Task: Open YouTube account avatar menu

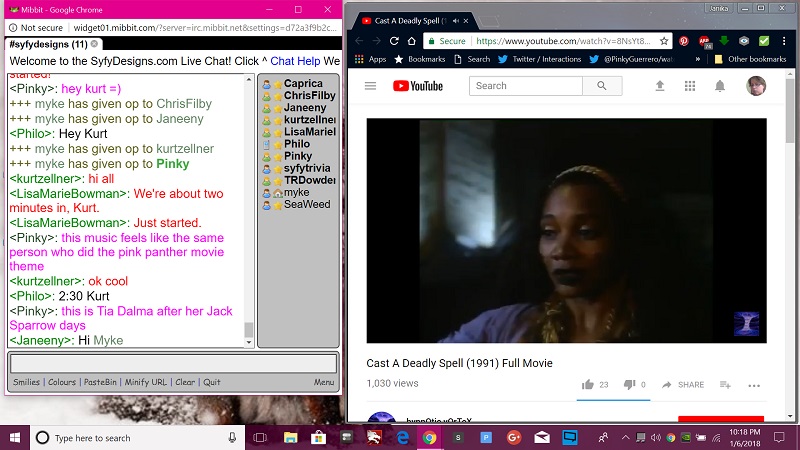Action: (756, 86)
